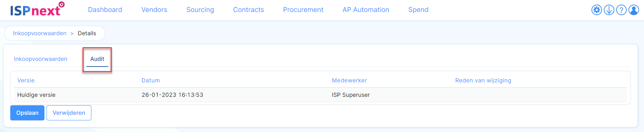
Task: Select the Huidige versie row
Action: coord(320,95)
